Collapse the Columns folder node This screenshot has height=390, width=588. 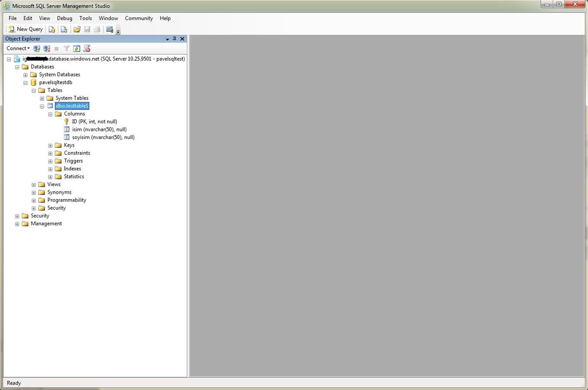50,114
